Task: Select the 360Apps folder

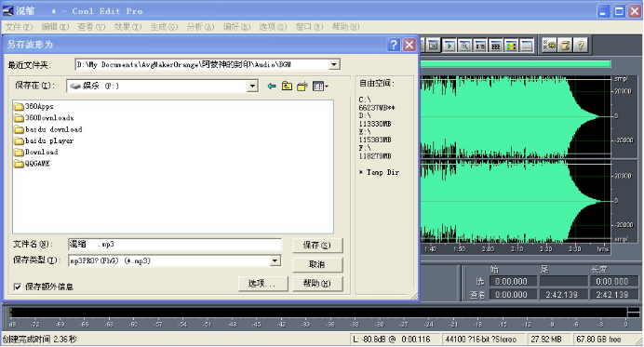Action: point(34,106)
